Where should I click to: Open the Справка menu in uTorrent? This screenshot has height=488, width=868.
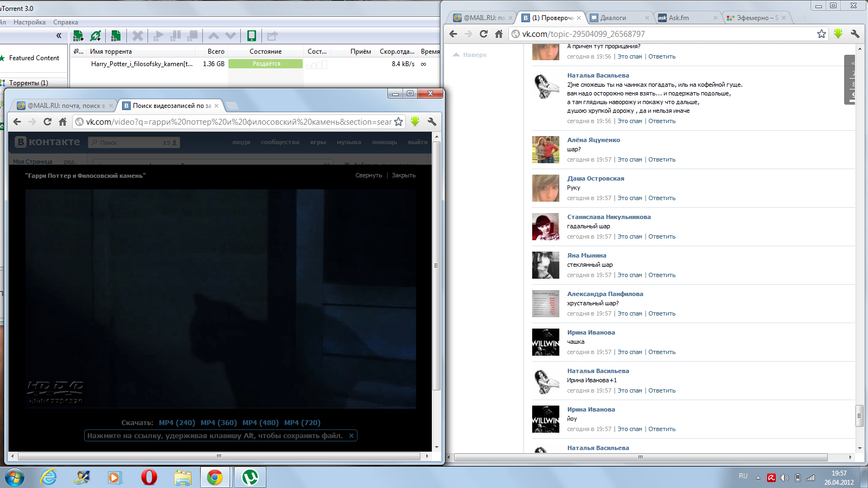66,22
